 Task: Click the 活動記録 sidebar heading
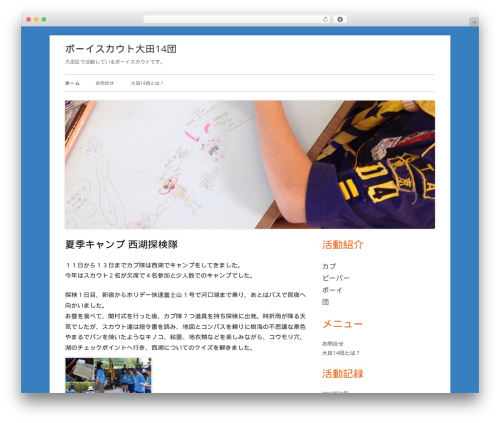343,374
